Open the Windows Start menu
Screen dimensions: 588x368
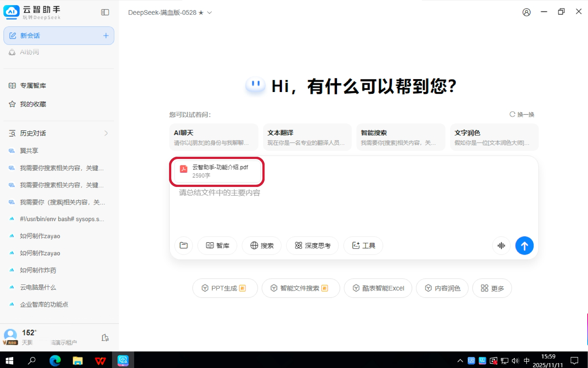point(9,361)
